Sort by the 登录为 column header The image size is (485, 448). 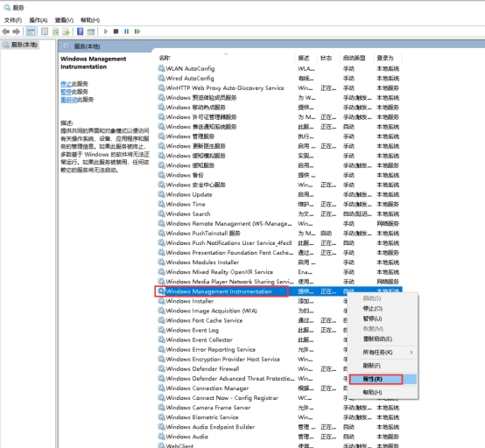click(x=388, y=58)
